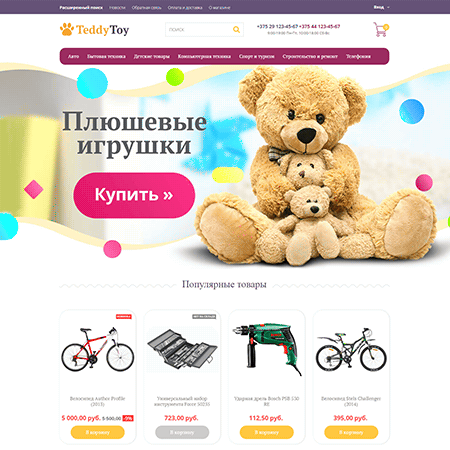The width and height of the screenshot is (450, 450).
Task: Click the Купить banner button
Action: click(134, 195)
